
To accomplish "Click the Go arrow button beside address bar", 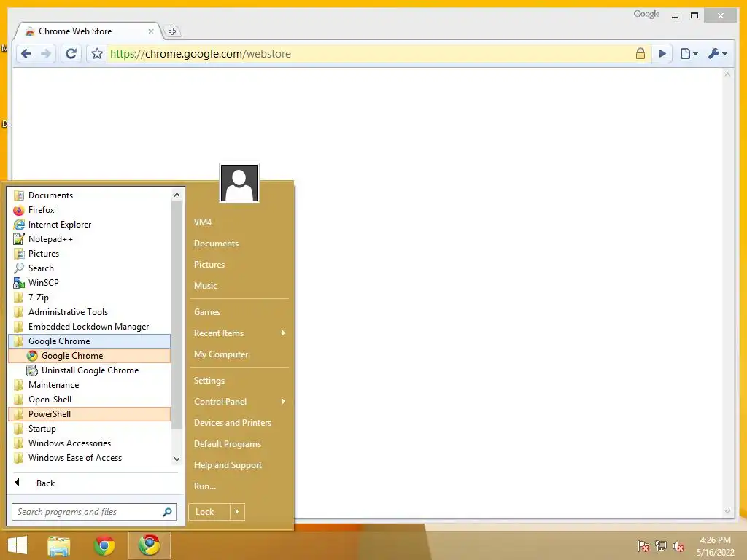I will pyautogui.click(x=662, y=54).
